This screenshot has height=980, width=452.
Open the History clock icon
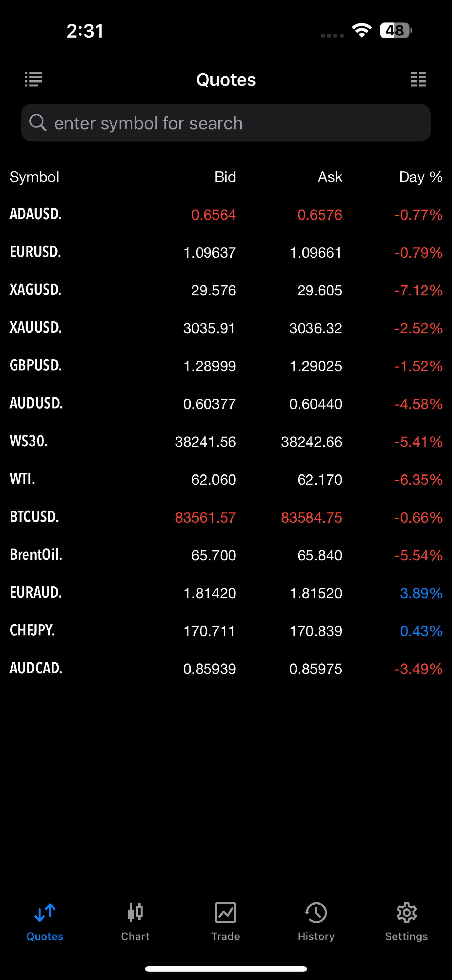pyautogui.click(x=316, y=912)
